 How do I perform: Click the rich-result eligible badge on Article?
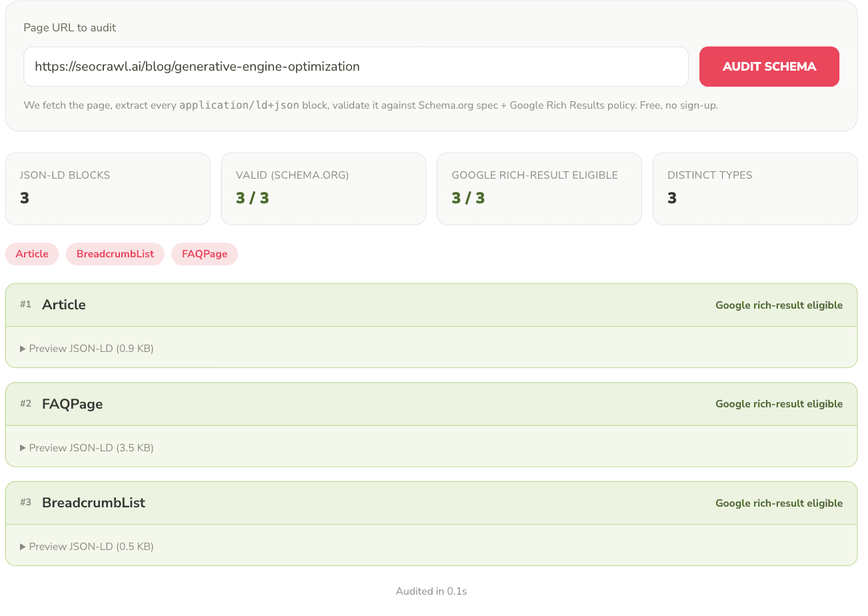click(x=779, y=305)
